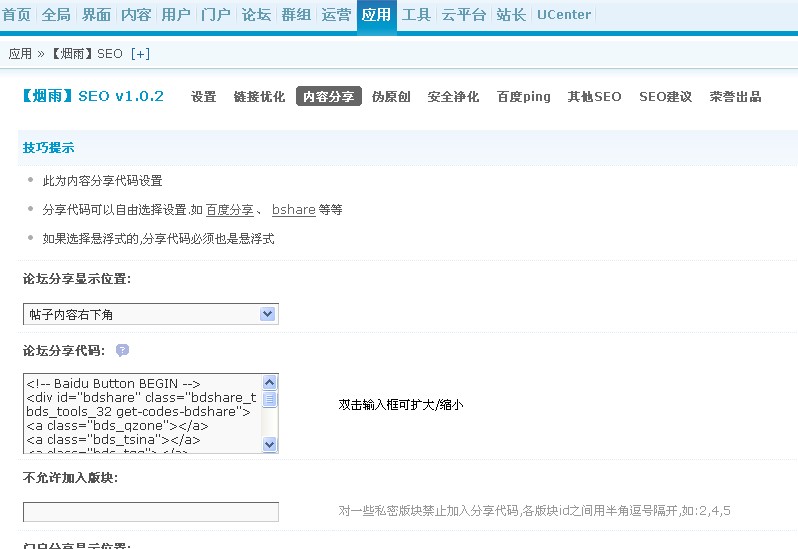Image resolution: width=798 pixels, height=549 pixels.
Task: Open the bshare link in tips
Action: click(x=293, y=210)
